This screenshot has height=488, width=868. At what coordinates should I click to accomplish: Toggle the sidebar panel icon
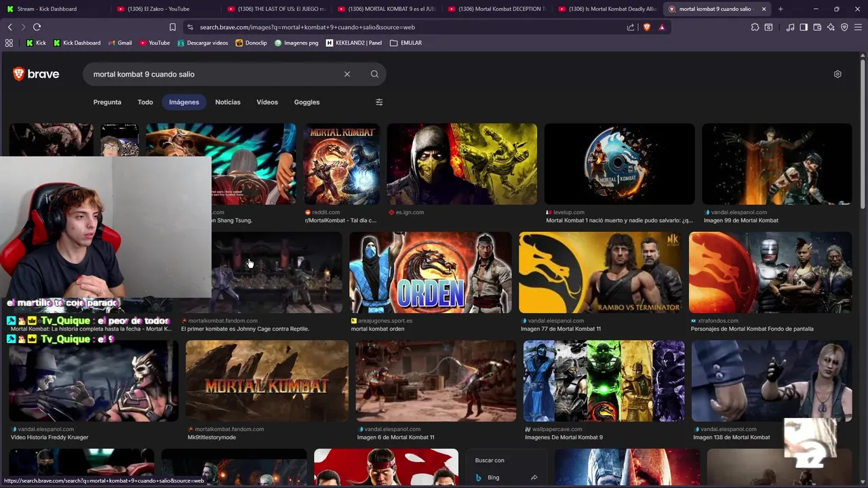(804, 27)
